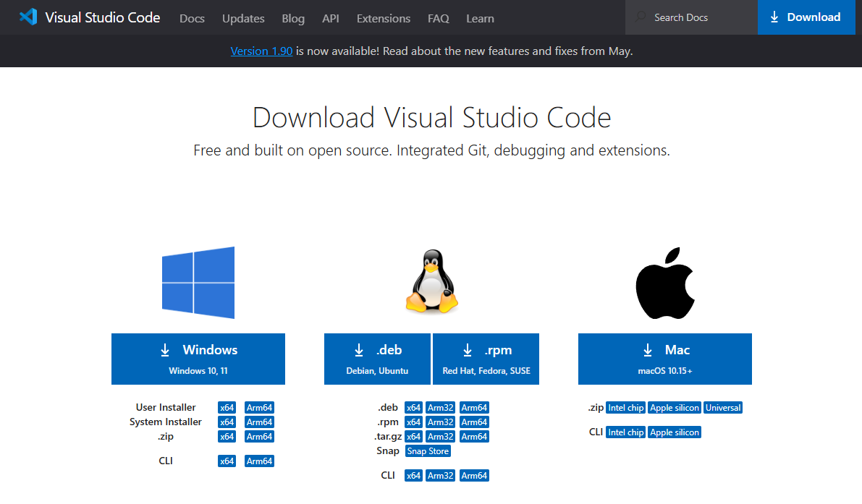Download the Mac macOS 10.15+ build
This screenshot has width=862, height=504.
pos(664,359)
